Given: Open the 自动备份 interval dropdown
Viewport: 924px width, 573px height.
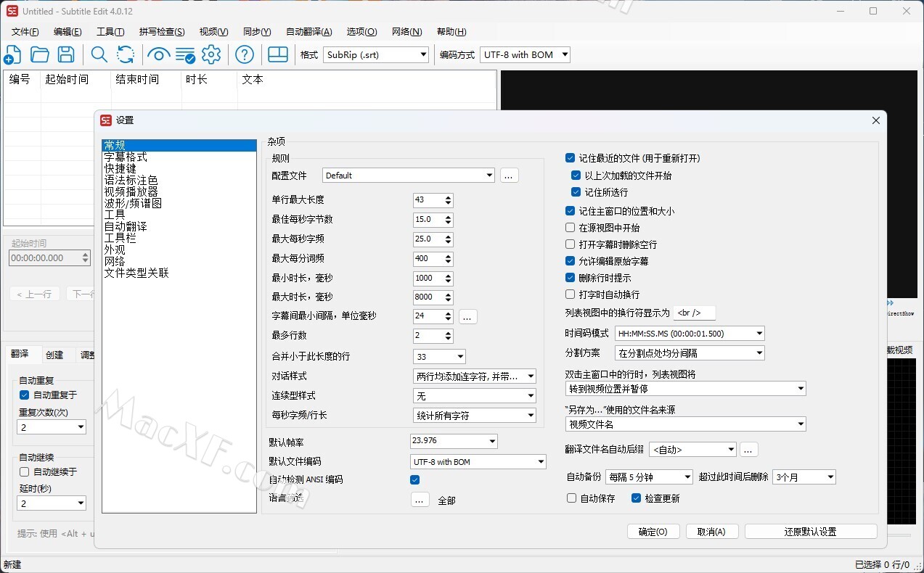Looking at the screenshot, I should [650, 477].
